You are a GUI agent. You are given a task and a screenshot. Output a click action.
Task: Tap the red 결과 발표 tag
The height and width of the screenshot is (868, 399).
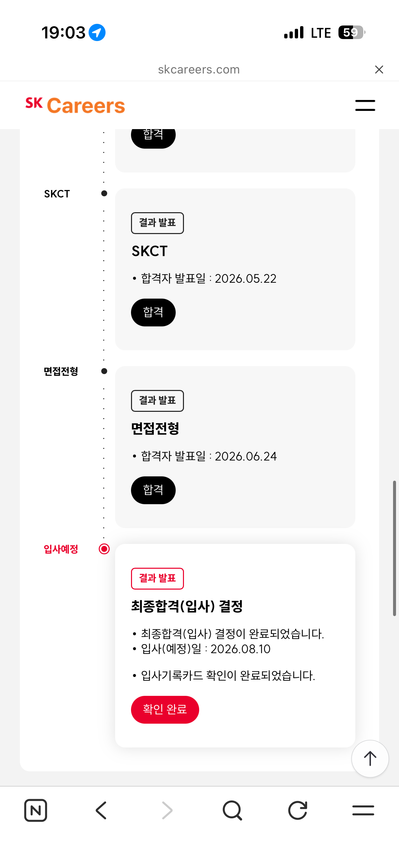pyautogui.click(x=157, y=578)
